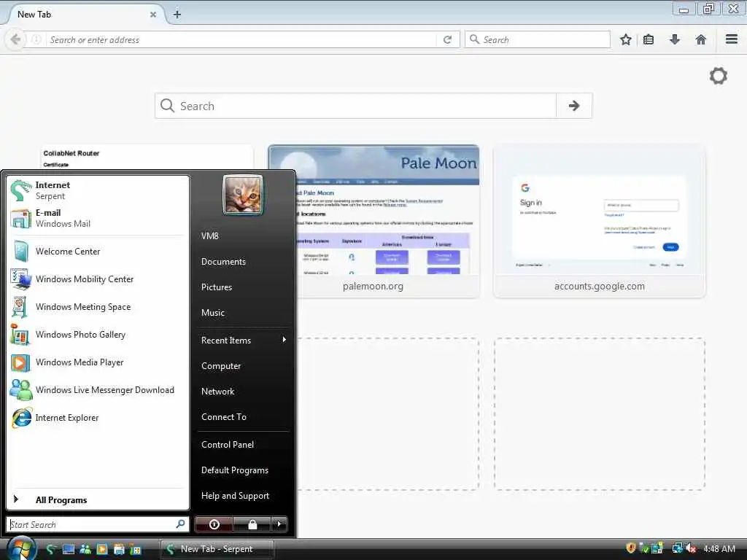Open Windows Photo Gallery

tap(98, 334)
